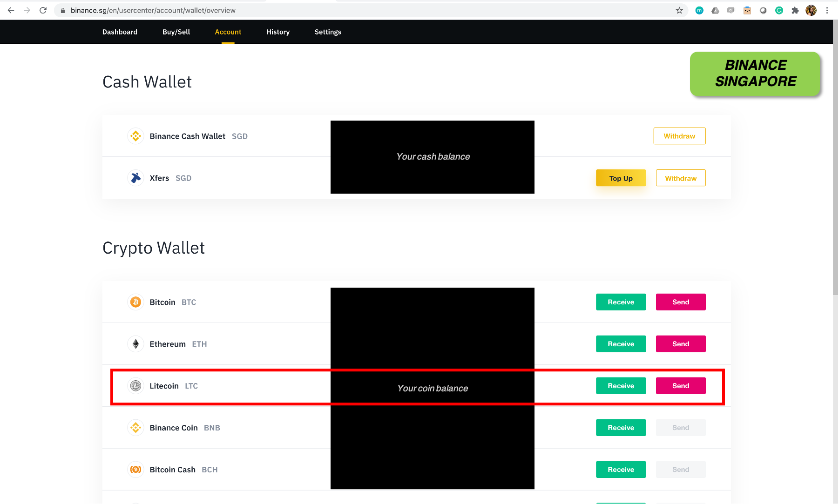
Task: Click the teal 'm' extension icon
Action: 699,10
